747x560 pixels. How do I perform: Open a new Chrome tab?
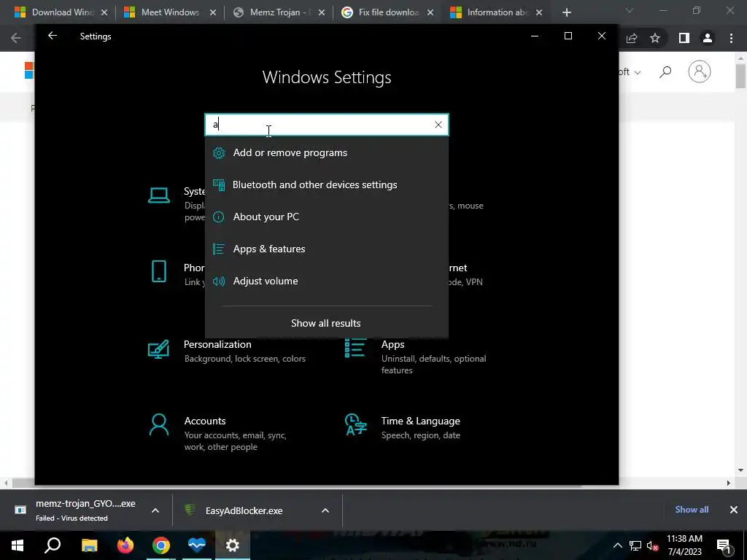click(566, 12)
